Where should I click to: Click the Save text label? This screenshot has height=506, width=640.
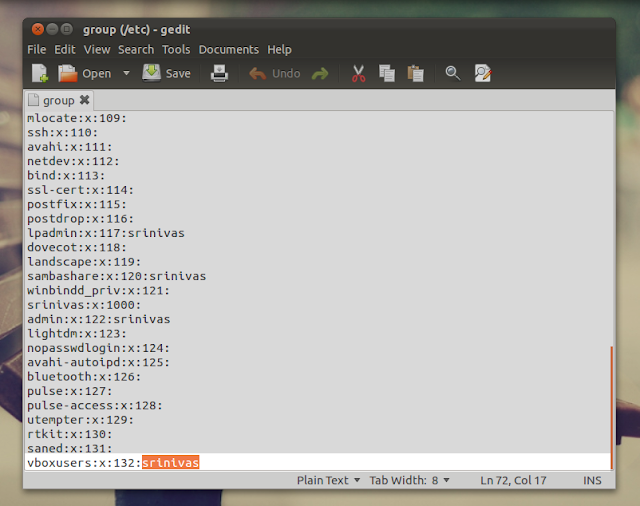pyautogui.click(x=178, y=73)
